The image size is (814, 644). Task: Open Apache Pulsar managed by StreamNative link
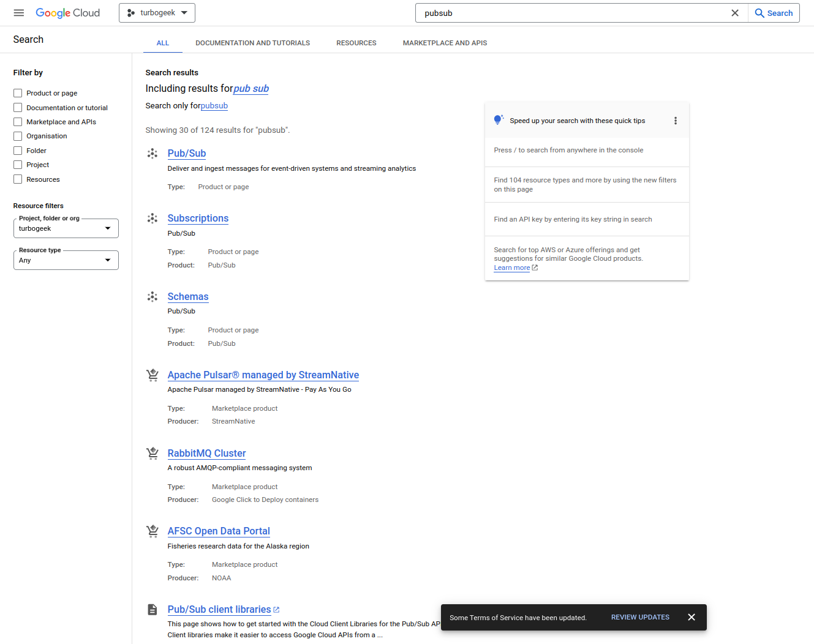click(263, 375)
